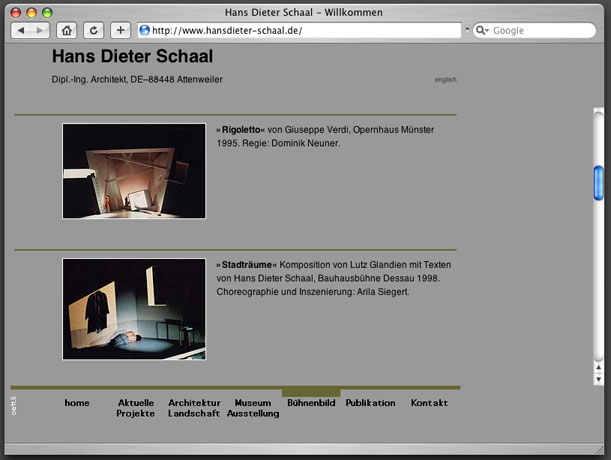The width and height of the screenshot is (611, 460).
Task: Go to the browser Home page icon
Action: (67, 31)
